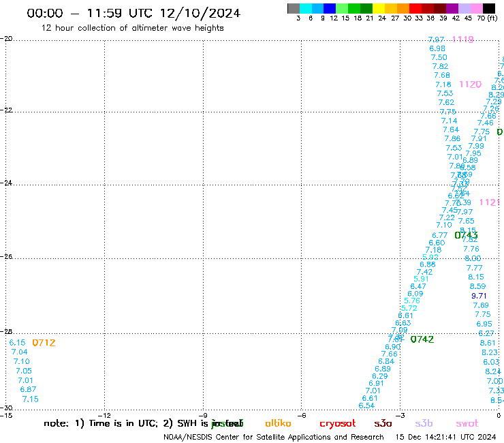Click the wave height value '7.76'
The image size is (504, 443).
pos(471,249)
